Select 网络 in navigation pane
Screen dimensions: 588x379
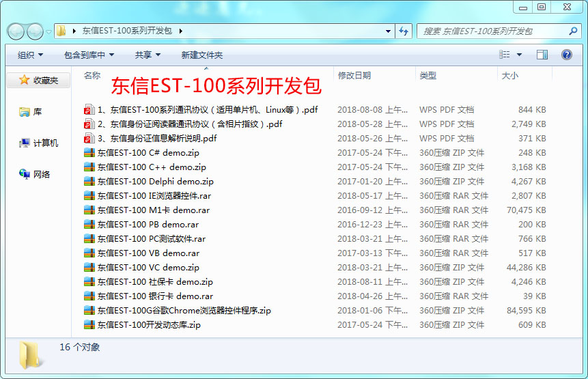point(35,174)
